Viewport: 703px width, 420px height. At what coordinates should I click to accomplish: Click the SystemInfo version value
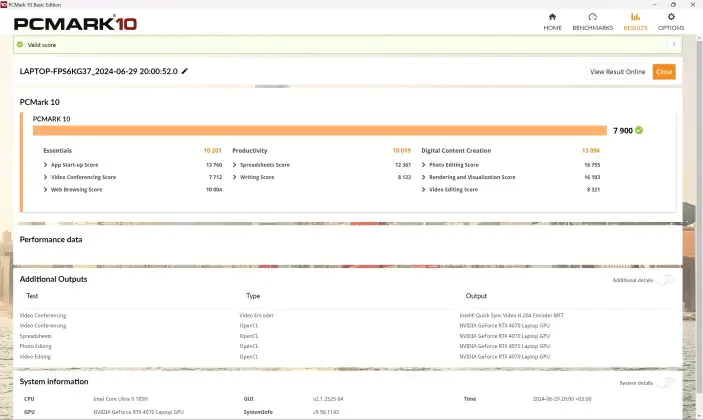(325, 412)
